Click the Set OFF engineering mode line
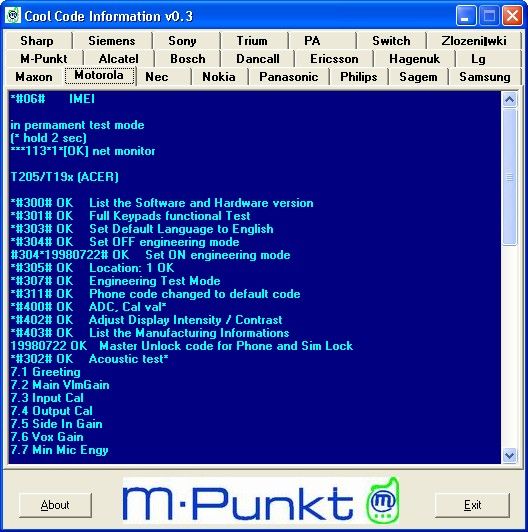 (x=125, y=242)
